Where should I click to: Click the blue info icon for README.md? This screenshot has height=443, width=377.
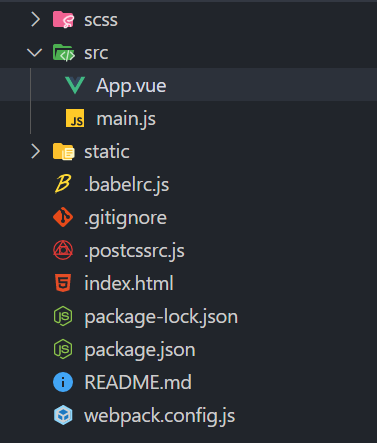[63, 382]
